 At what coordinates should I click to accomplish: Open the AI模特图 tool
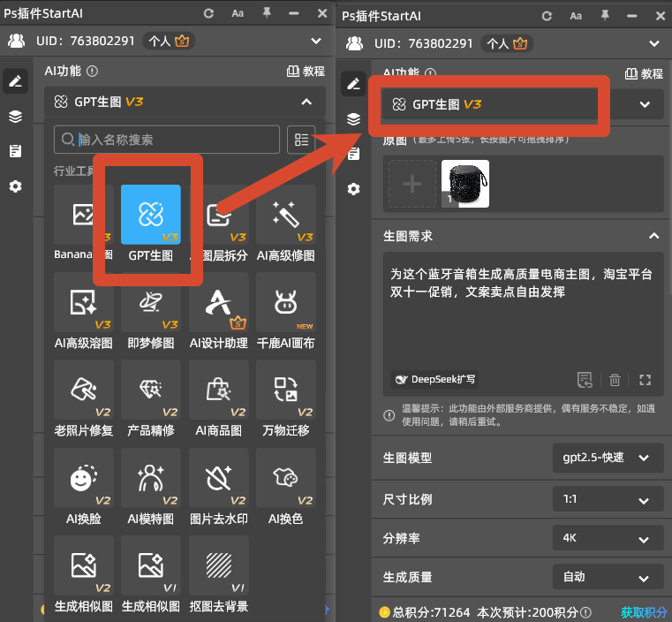150,478
